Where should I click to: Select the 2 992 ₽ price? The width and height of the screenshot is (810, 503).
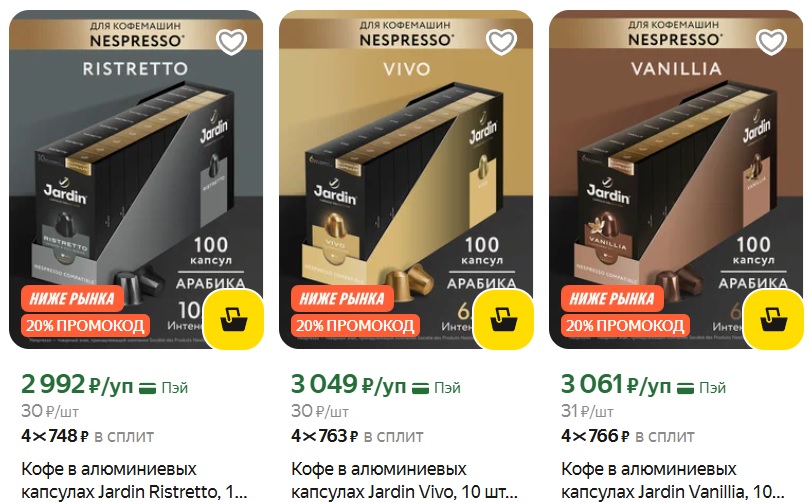(77, 385)
